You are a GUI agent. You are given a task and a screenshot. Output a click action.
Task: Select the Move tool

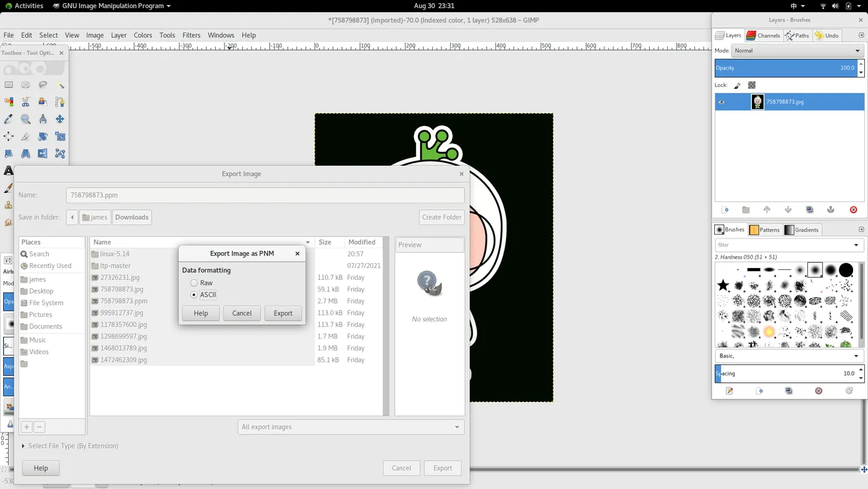[x=60, y=119]
